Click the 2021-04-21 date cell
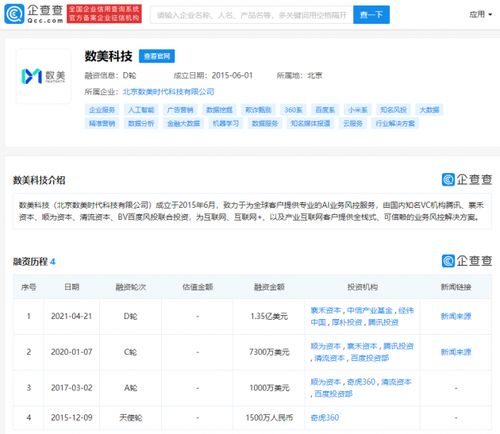 tap(72, 316)
